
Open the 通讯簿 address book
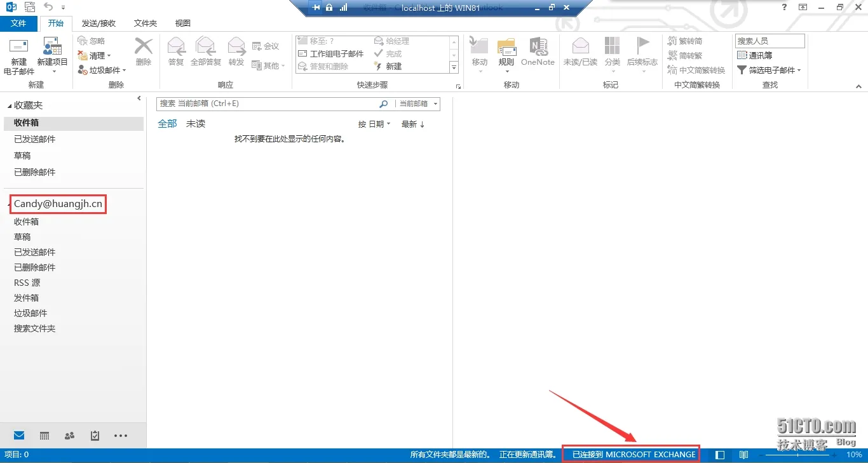[755, 55]
